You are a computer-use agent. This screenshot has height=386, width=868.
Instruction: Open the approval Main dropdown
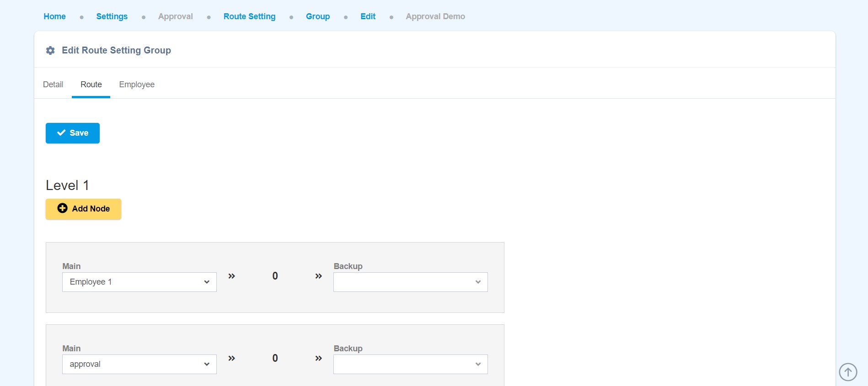tap(139, 364)
